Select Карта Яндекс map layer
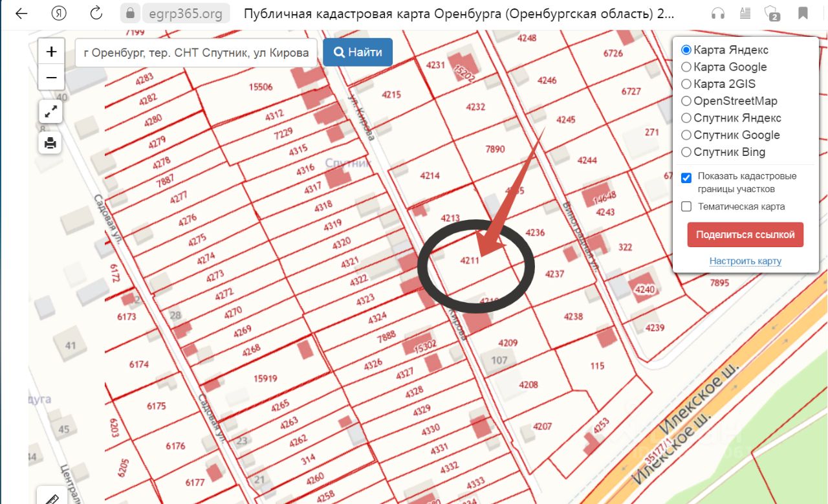The image size is (828, 504). [x=687, y=50]
